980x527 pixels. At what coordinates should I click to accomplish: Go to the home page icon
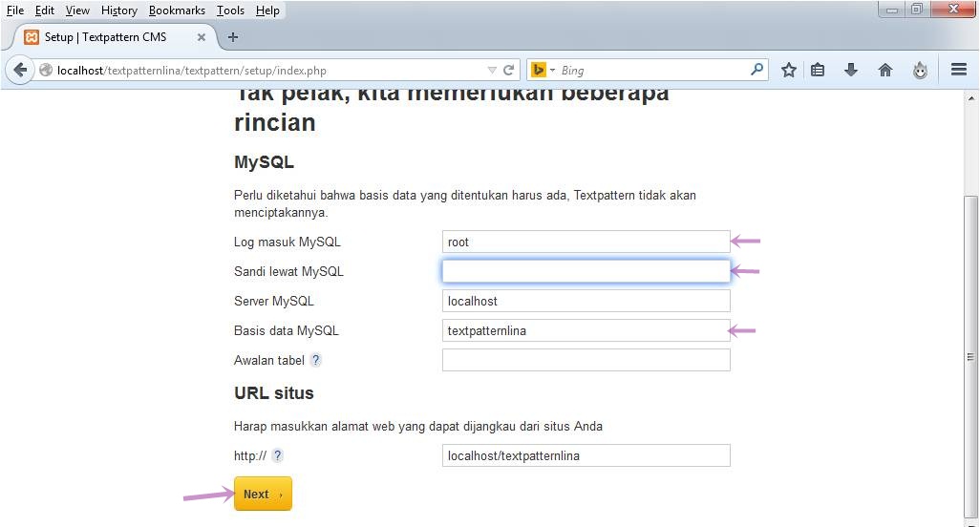(x=885, y=70)
